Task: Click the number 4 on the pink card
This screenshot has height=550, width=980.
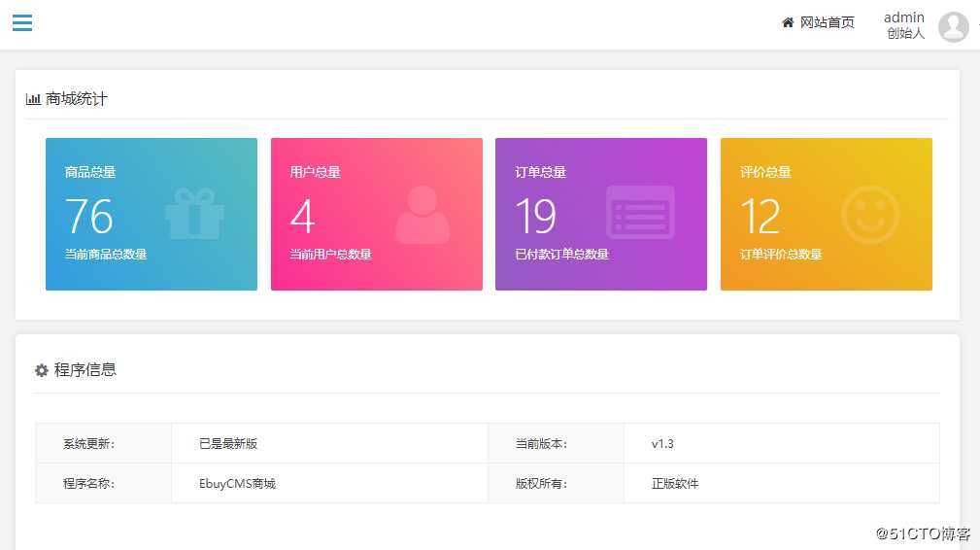Action: tap(302, 217)
